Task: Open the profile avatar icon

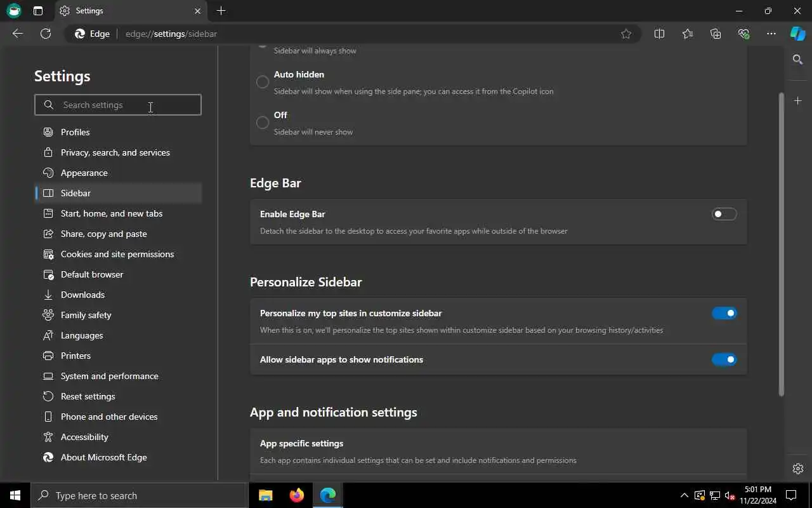Action: click(x=13, y=11)
